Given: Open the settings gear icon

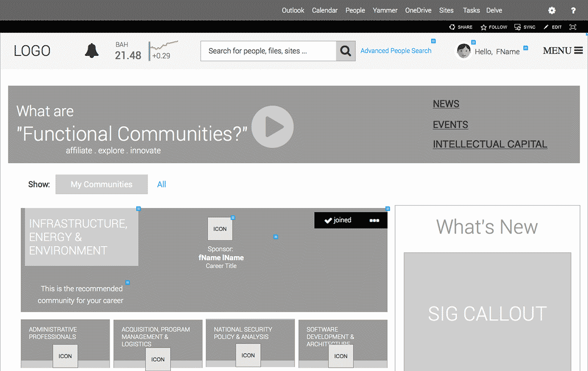Looking at the screenshot, I should [552, 10].
